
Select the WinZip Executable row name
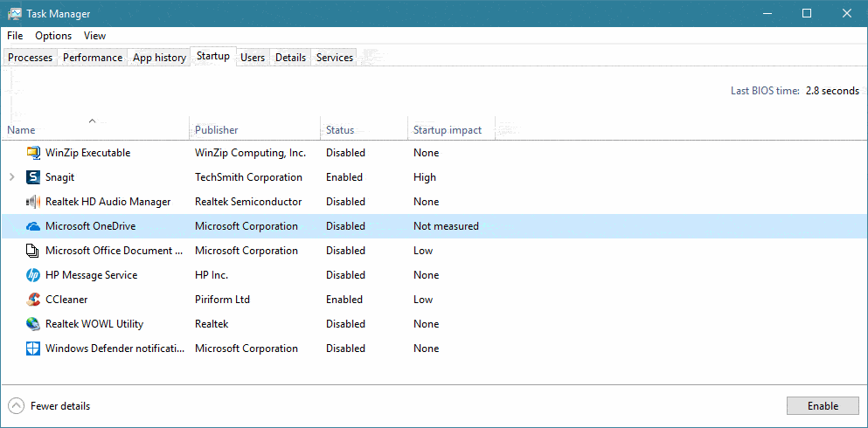[x=88, y=153]
